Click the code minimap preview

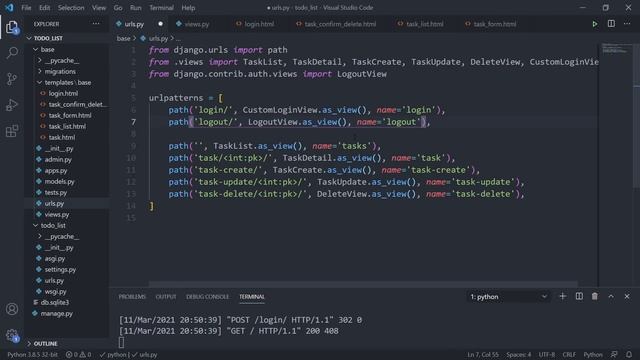pos(616,49)
